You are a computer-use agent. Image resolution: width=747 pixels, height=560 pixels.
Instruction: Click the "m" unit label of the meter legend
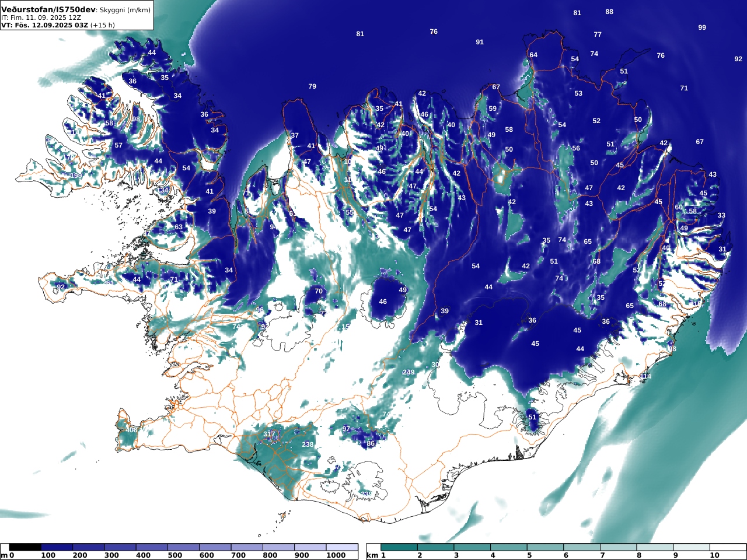point(4,555)
